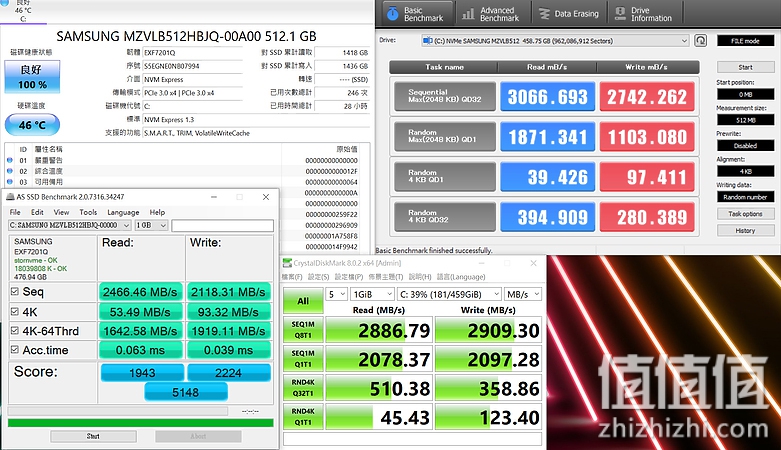This screenshot has width=781, height=450.
Task: Open the Basic Benchmark tab in TxBENCH
Action: (x=415, y=13)
